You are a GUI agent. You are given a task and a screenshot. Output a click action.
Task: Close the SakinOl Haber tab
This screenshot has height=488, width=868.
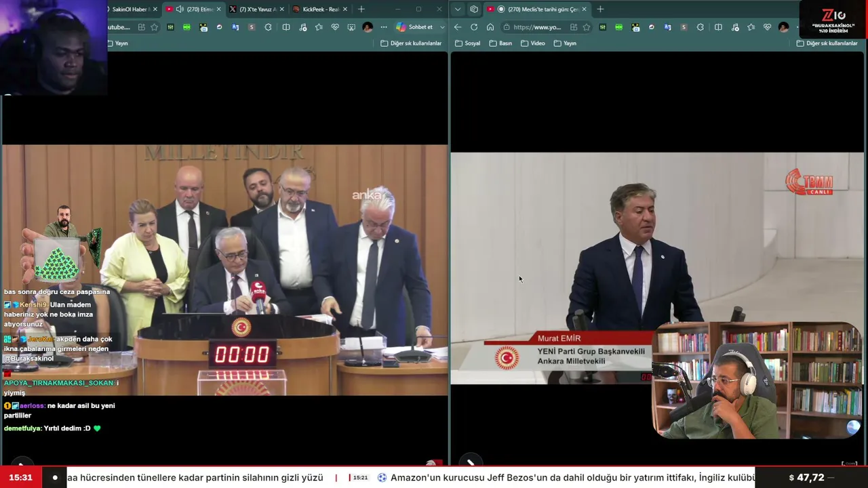[155, 9]
